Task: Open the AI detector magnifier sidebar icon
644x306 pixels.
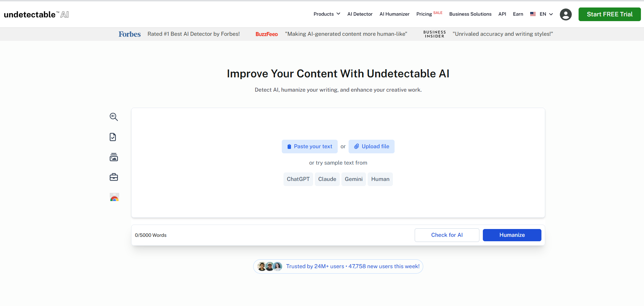Action: point(114,117)
